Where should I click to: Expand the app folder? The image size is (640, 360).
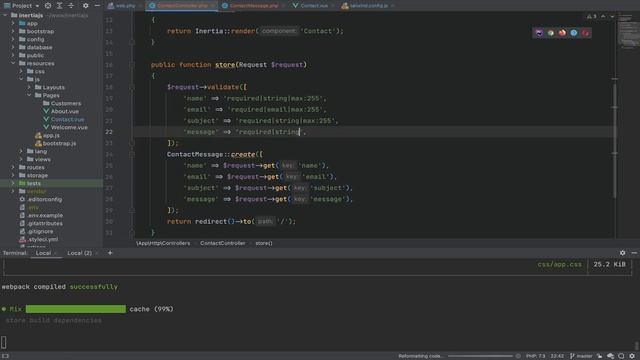[13, 24]
